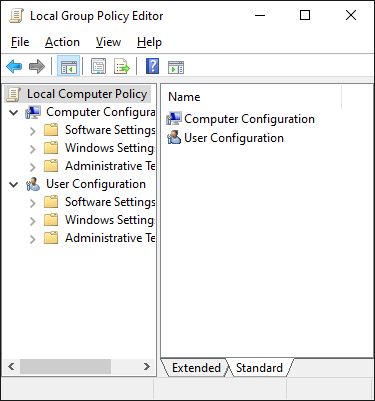Select Computer Configuration icon in right pane
Viewport: 375px width, 401px height.
click(174, 119)
